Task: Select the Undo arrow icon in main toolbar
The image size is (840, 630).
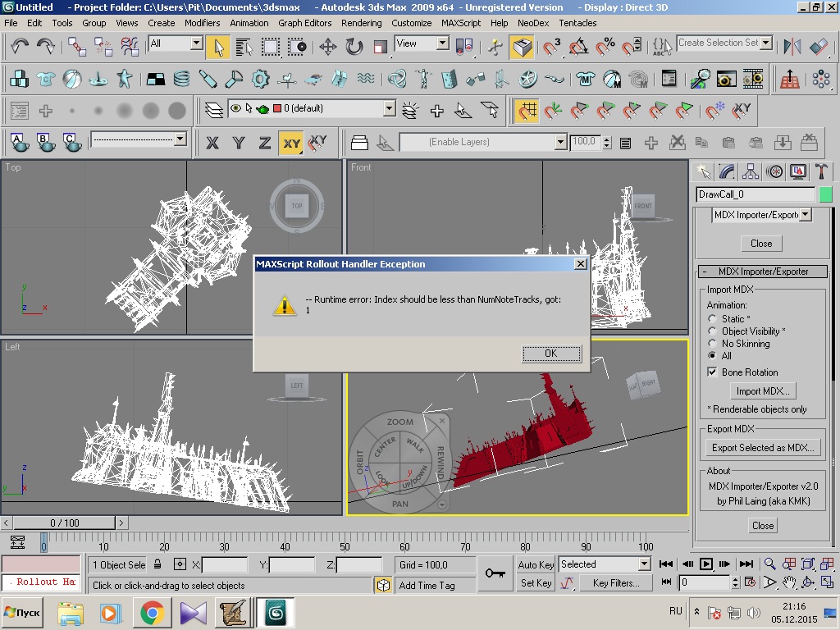Action: 20,47
